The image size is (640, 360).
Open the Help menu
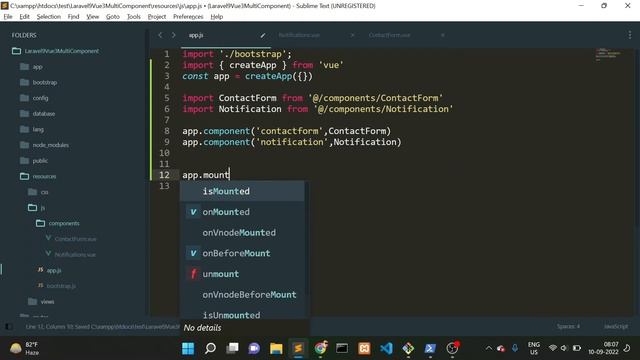point(217,17)
